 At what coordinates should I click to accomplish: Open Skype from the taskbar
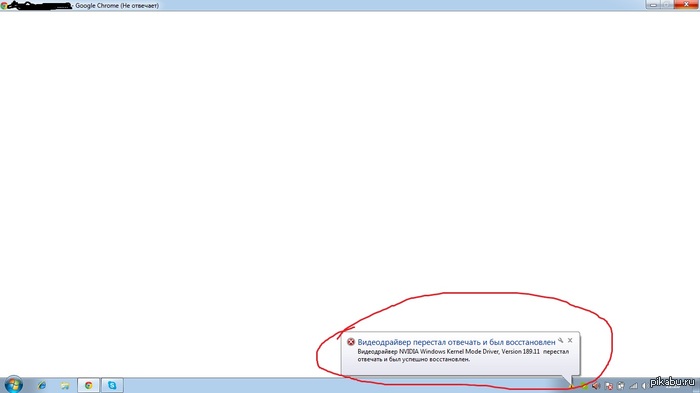(112, 385)
